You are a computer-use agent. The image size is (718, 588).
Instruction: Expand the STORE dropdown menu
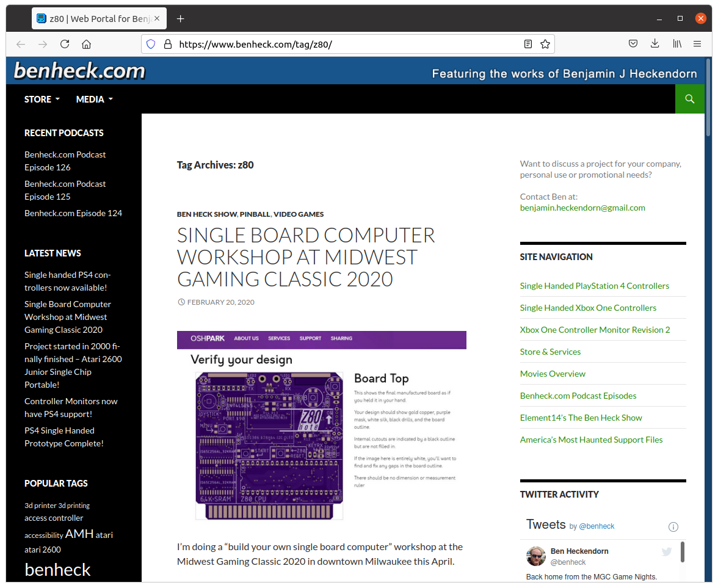[42, 99]
